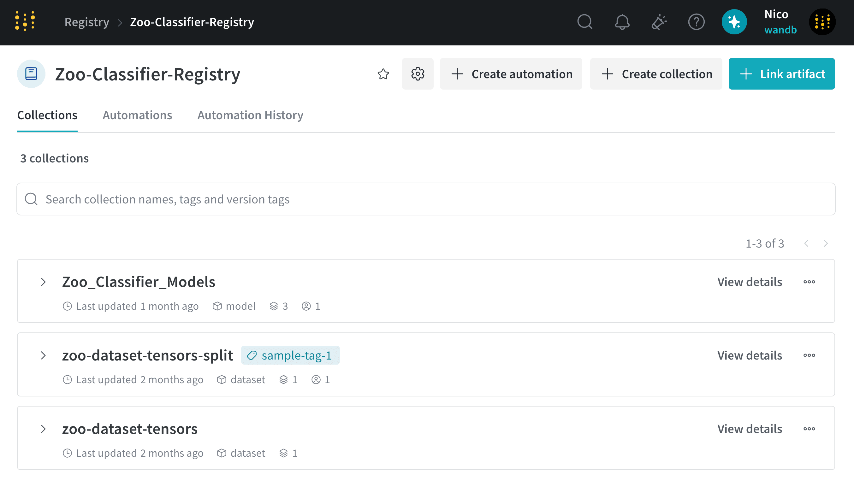
Task: Switch to the Collections tab
Action: pyautogui.click(x=47, y=115)
